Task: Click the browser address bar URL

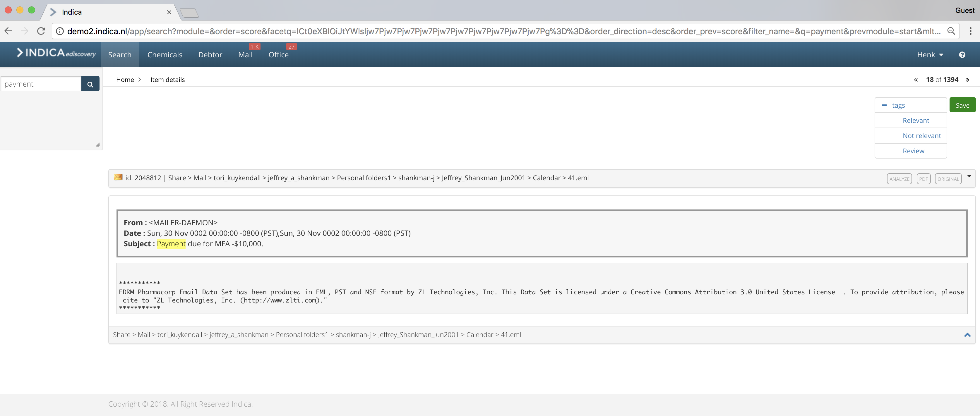Action: coord(504,31)
